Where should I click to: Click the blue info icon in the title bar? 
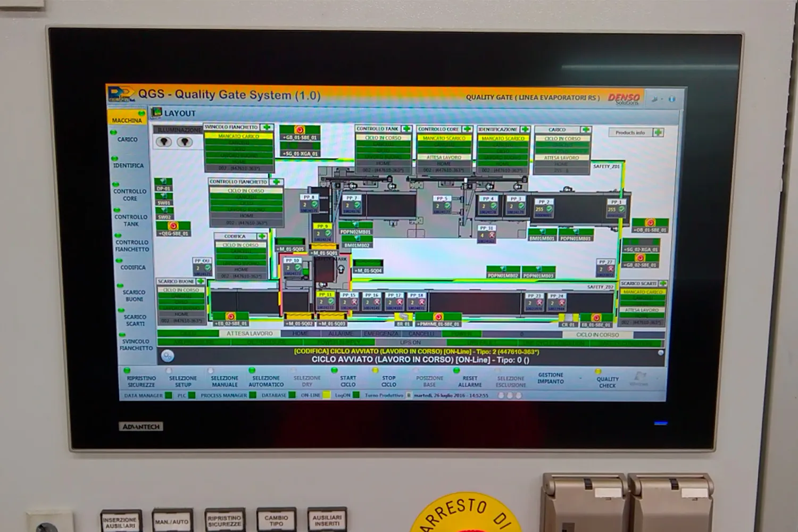(672, 99)
